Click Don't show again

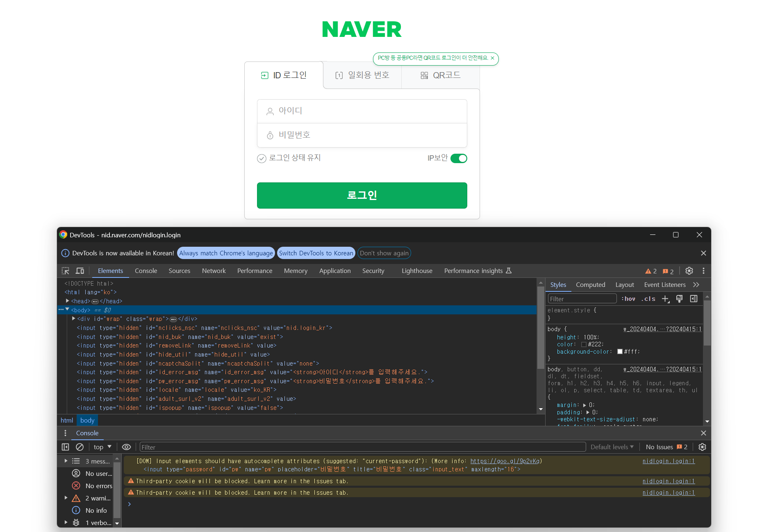tap(384, 253)
